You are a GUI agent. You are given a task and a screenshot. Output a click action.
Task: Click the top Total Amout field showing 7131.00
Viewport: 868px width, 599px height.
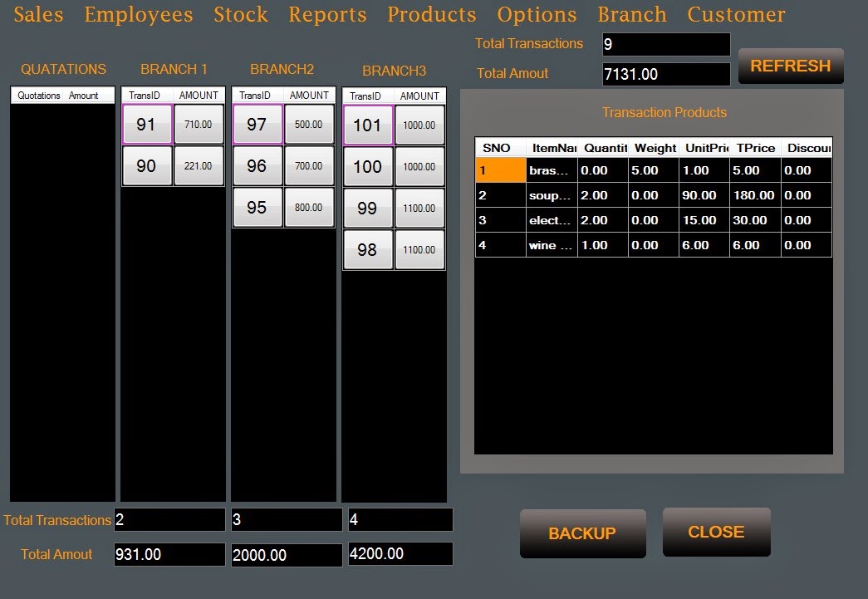[x=666, y=74]
